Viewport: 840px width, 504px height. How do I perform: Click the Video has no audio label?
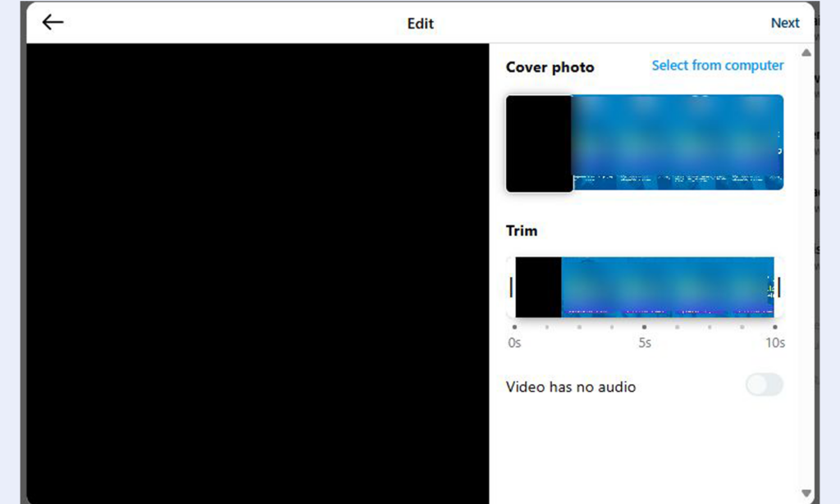571,387
